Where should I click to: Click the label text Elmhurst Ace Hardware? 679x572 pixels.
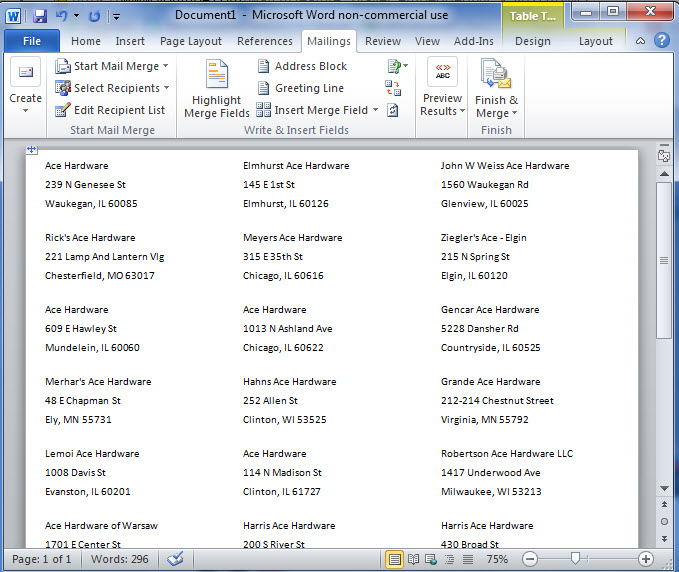pos(296,166)
